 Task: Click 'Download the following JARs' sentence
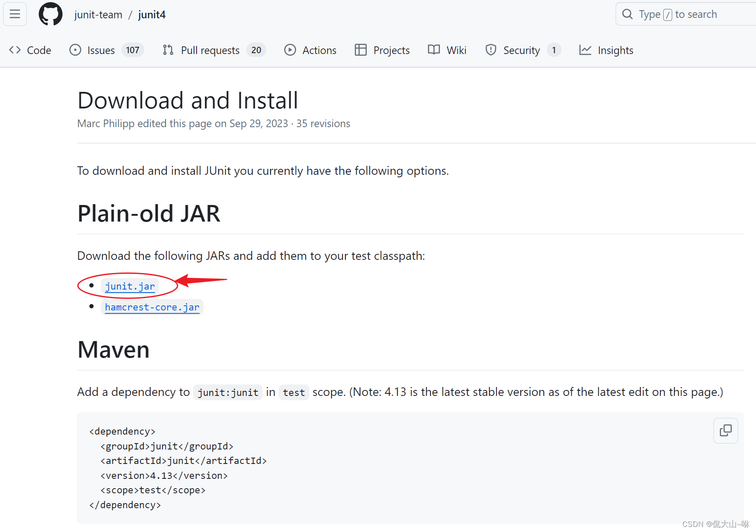coord(251,256)
